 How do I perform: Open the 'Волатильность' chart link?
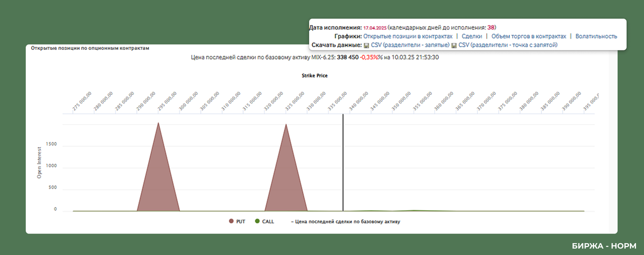[596, 36]
